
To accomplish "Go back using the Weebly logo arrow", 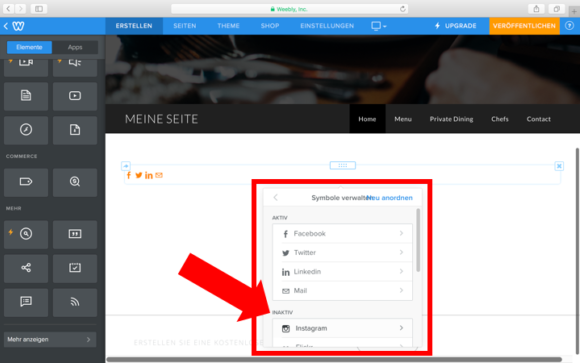I will click(14, 26).
